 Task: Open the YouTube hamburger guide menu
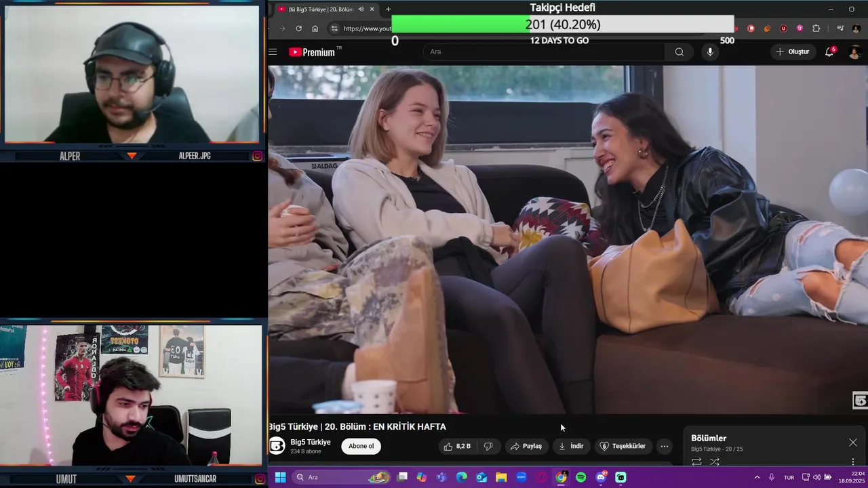click(273, 52)
